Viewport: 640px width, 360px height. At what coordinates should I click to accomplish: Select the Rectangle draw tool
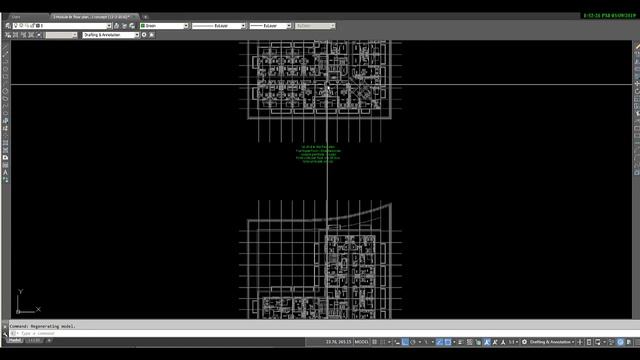[5, 76]
